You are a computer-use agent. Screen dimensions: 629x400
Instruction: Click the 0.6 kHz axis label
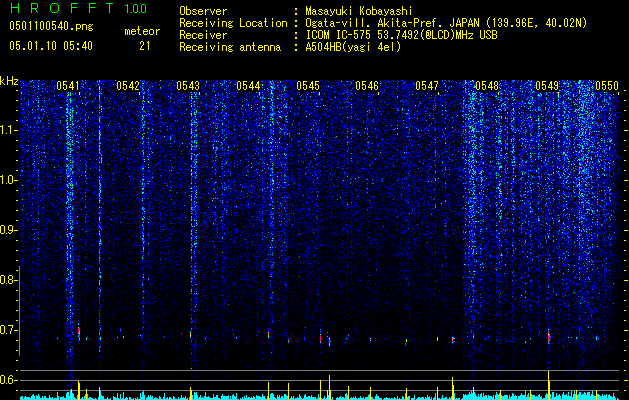(8, 380)
